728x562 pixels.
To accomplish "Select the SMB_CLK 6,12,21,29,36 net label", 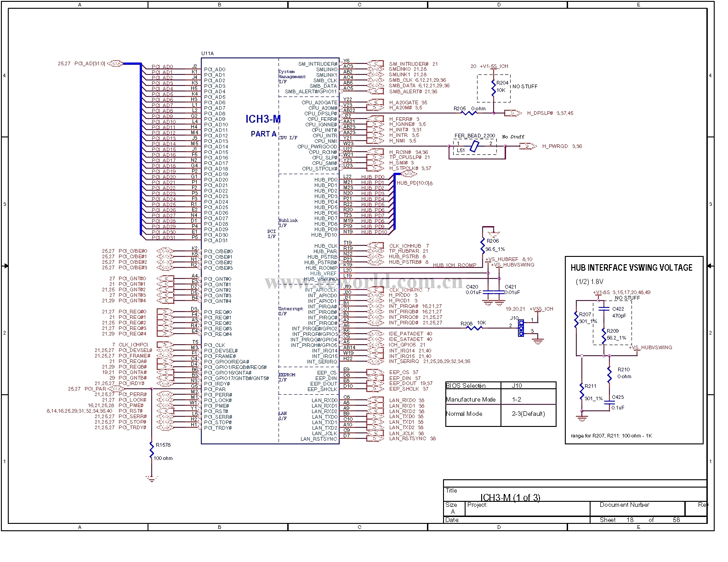I will click(x=417, y=80).
